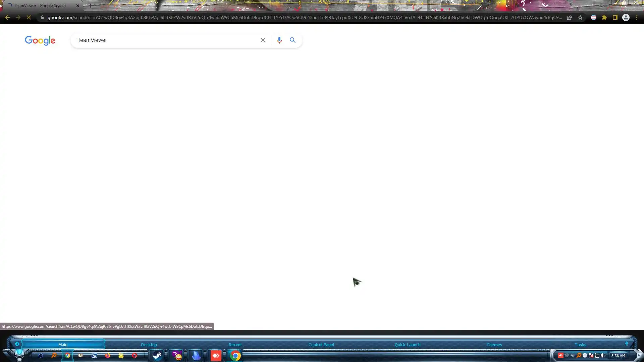Open the Chrome extensions puzzle icon
The width and height of the screenshot is (644, 362).
(x=604, y=17)
